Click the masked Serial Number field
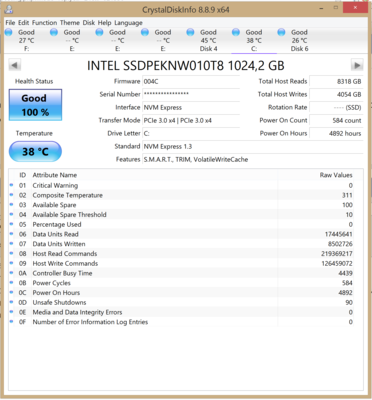 point(191,94)
